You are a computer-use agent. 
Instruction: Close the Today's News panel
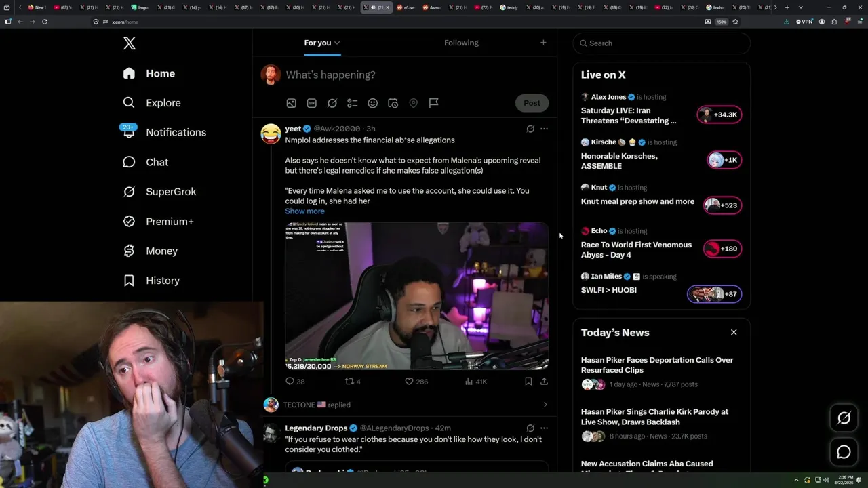point(734,332)
